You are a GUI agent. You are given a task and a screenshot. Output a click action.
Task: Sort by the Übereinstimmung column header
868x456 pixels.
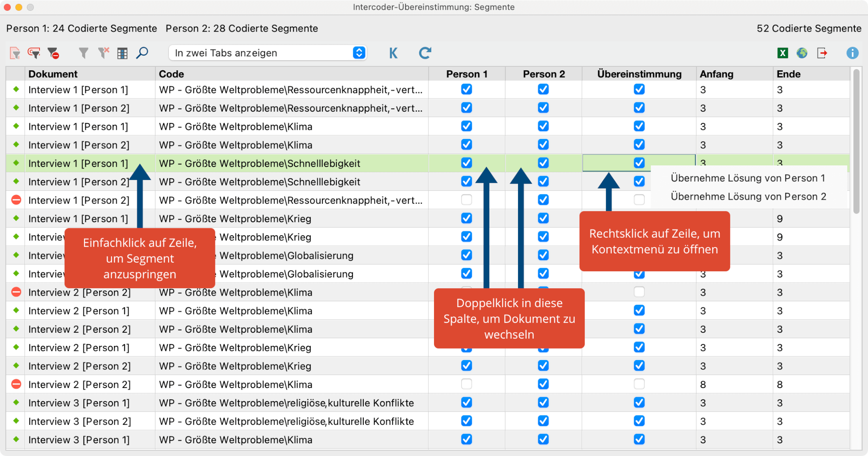639,74
